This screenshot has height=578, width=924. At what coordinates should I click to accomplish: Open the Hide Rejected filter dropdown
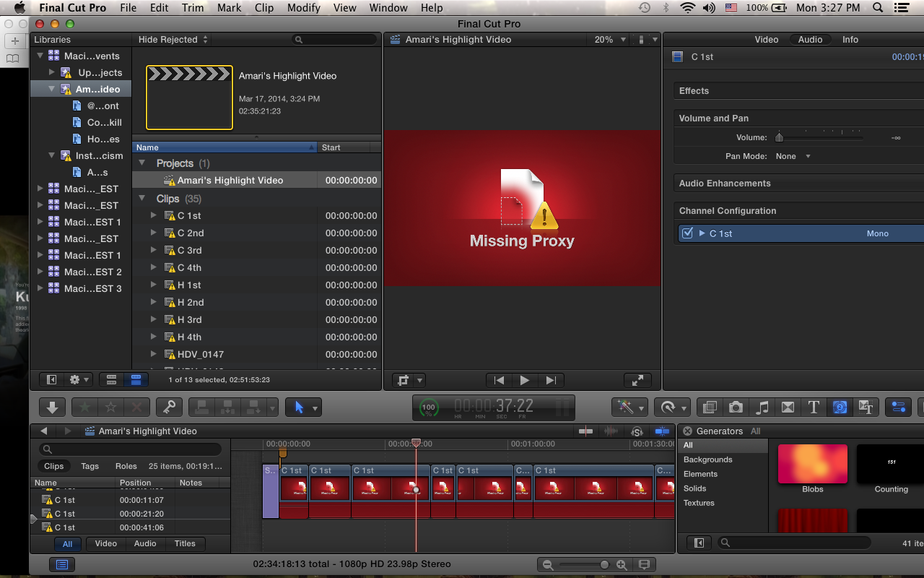173,40
